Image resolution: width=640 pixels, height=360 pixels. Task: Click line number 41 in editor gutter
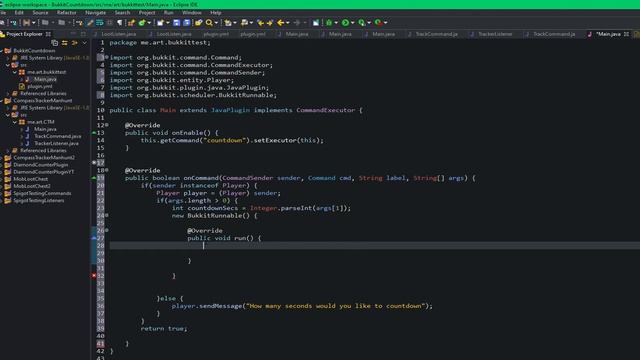[x=100, y=343]
